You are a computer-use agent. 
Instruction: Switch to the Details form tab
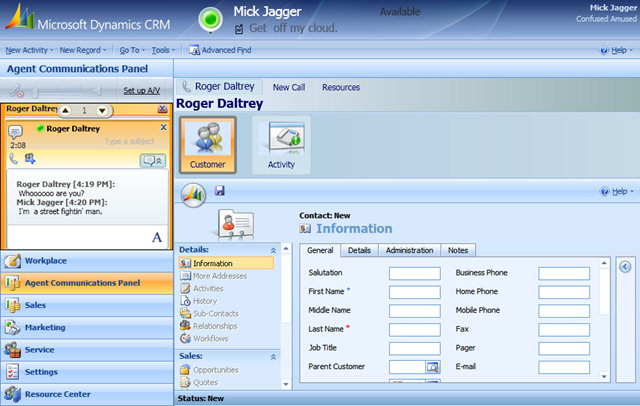point(359,250)
